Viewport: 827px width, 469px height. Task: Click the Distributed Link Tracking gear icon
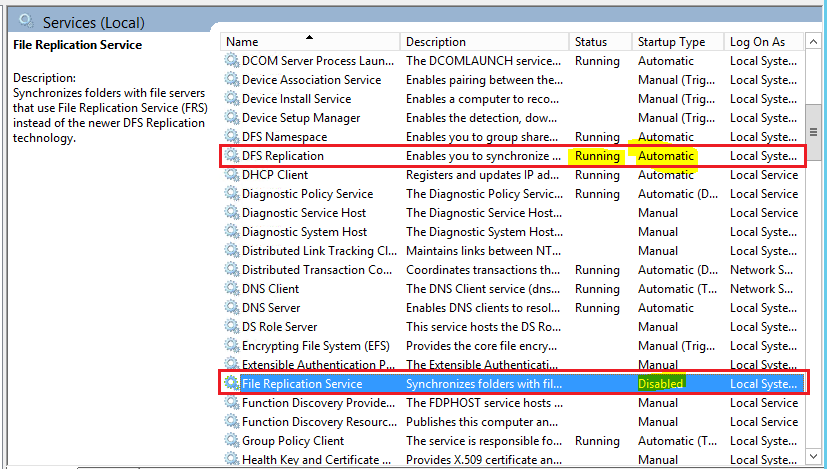point(232,250)
